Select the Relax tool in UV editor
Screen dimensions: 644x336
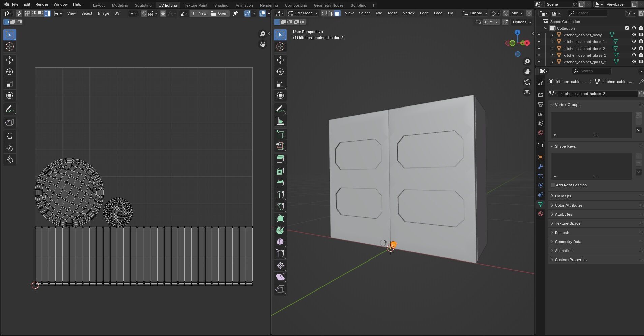10,148
